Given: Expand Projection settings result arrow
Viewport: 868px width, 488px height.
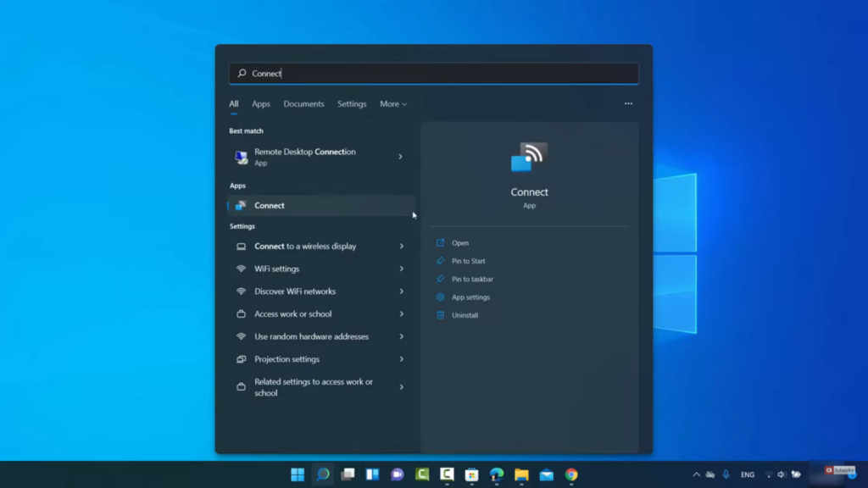Looking at the screenshot, I should (x=401, y=359).
